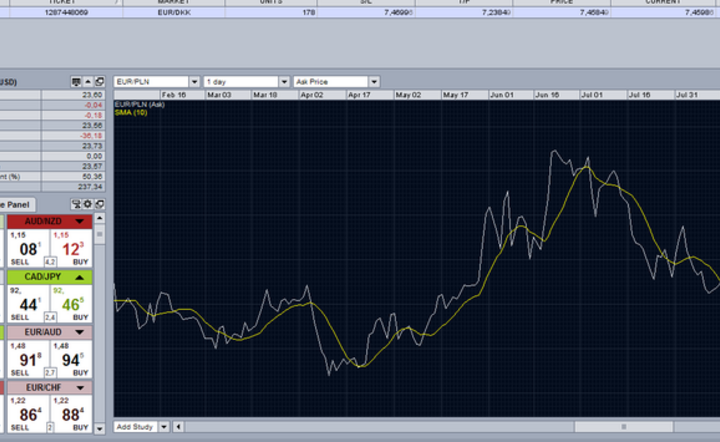Image resolution: width=720 pixels, height=442 pixels.
Task: Click the Apr 02 date axis label
Action: 312,95
